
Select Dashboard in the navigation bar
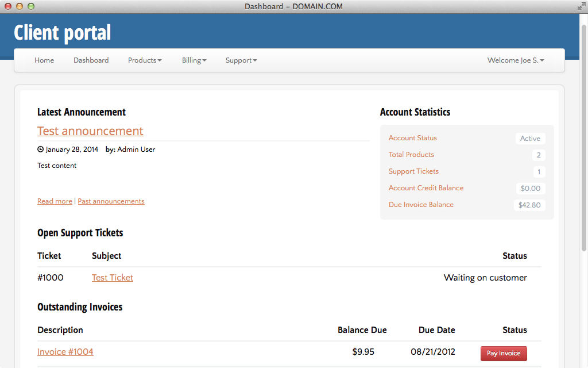click(91, 60)
